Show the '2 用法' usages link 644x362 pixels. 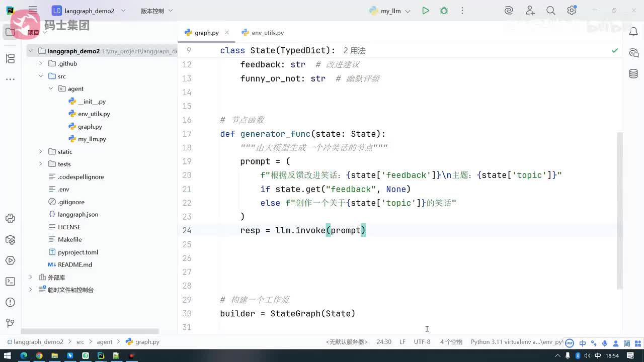tap(354, 51)
